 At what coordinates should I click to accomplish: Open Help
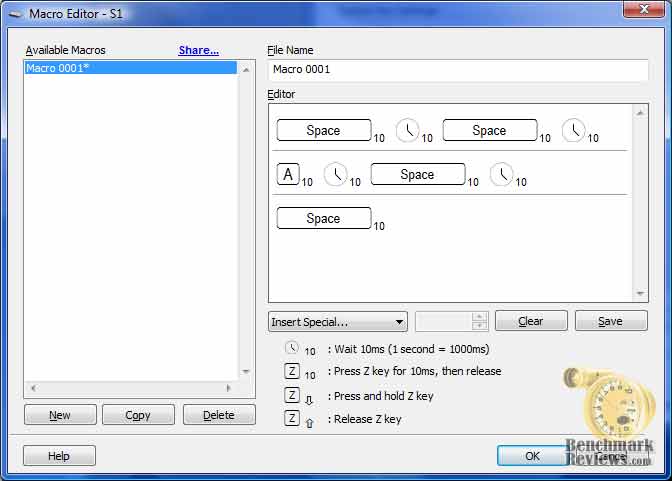click(59, 456)
